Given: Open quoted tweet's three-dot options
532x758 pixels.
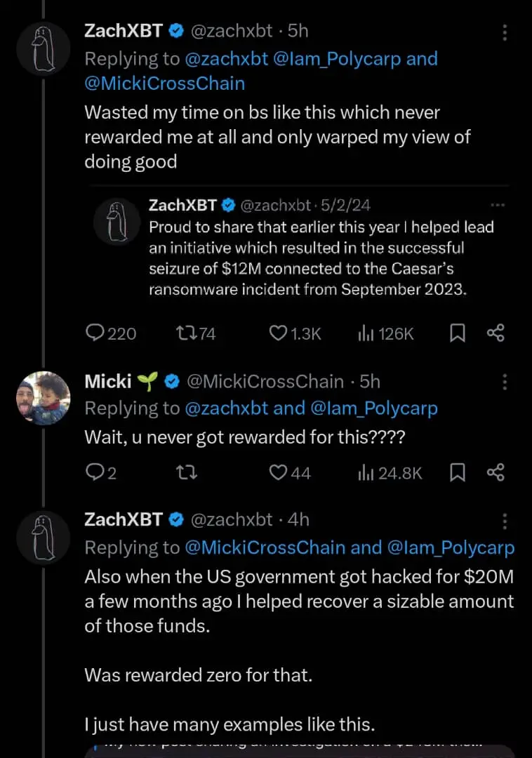Looking at the screenshot, I should tap(498, 205).
